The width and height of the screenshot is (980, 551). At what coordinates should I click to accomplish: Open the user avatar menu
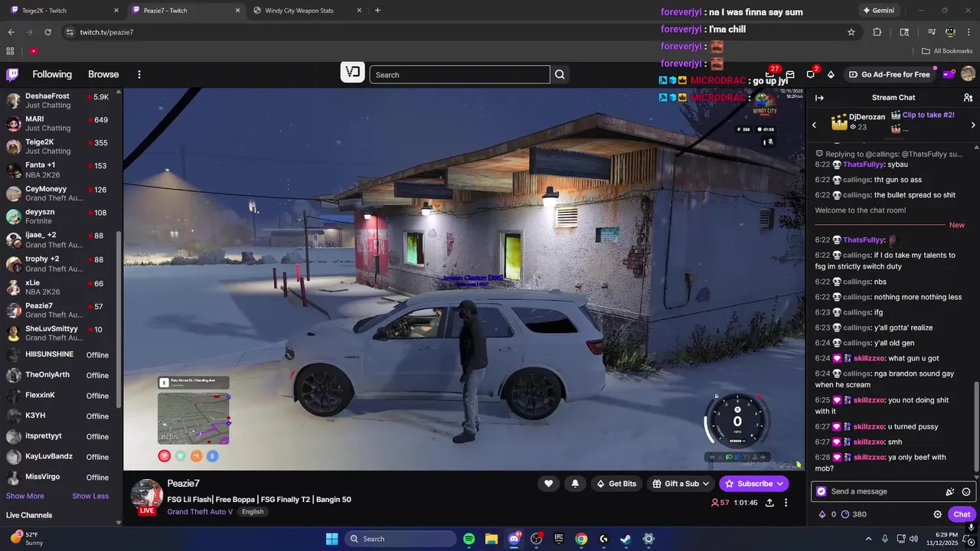pyautogui.click(x=968, y=74)
